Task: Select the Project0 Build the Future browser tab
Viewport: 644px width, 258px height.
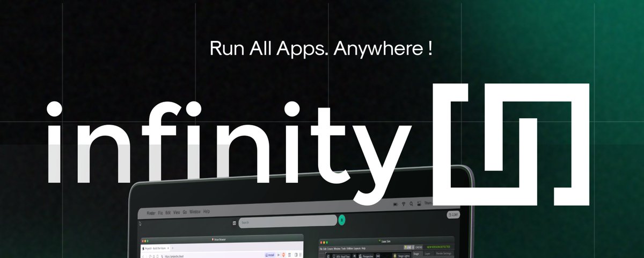Action: (156, 248)
